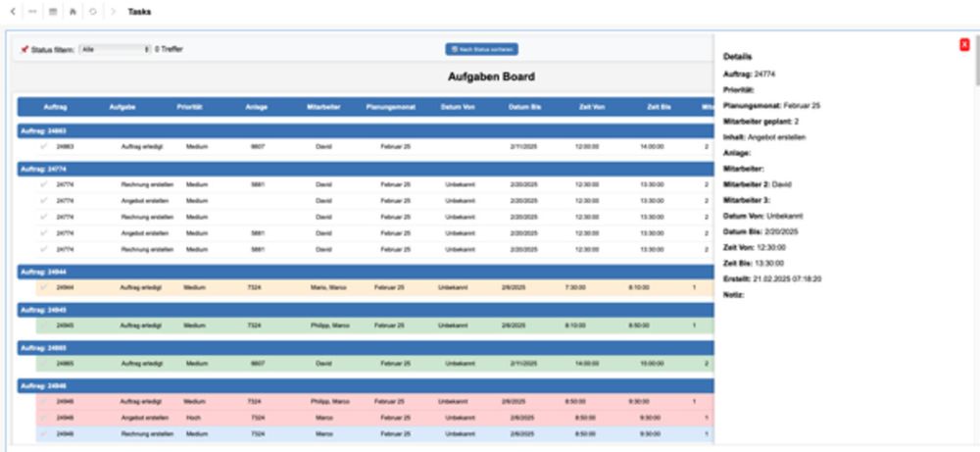Click the Datum Bis column header
Image resolution: width=980 pixels, height=452 pixels.
[525, 107]
